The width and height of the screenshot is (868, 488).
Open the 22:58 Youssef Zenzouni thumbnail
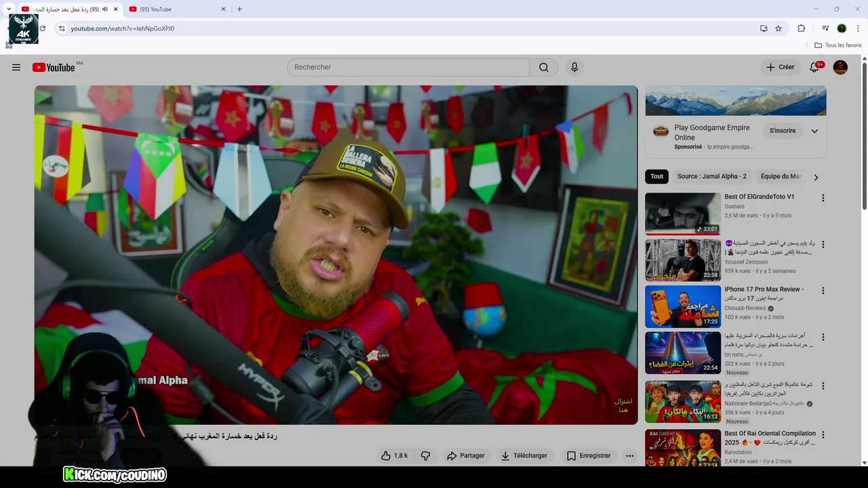683,260
